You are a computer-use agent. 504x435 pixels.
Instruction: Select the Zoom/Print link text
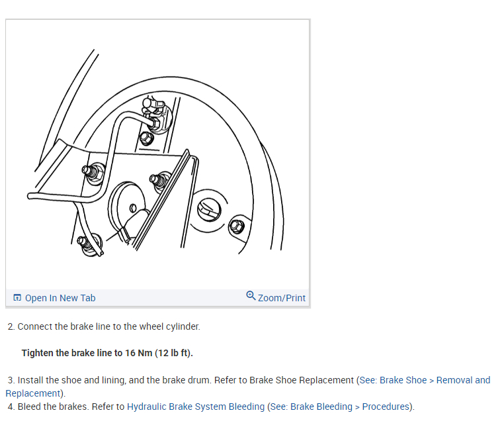(x=282, y=298)
